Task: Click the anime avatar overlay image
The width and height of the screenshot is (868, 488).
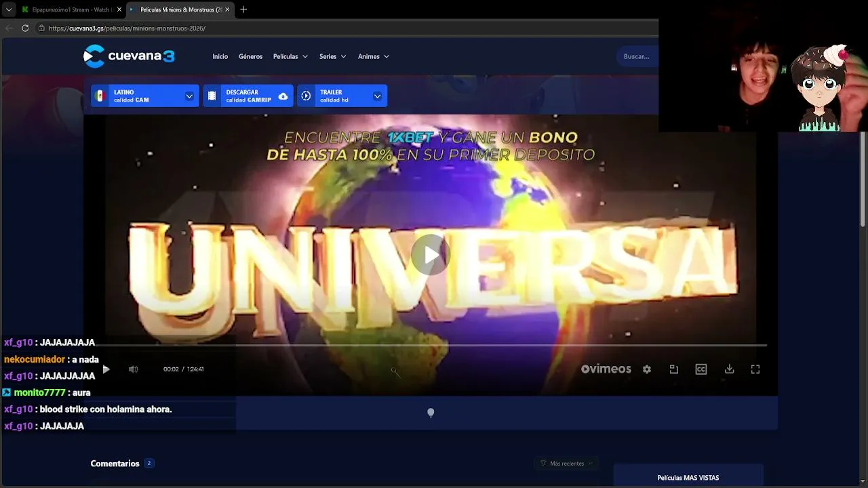Action: pos(819,88)
